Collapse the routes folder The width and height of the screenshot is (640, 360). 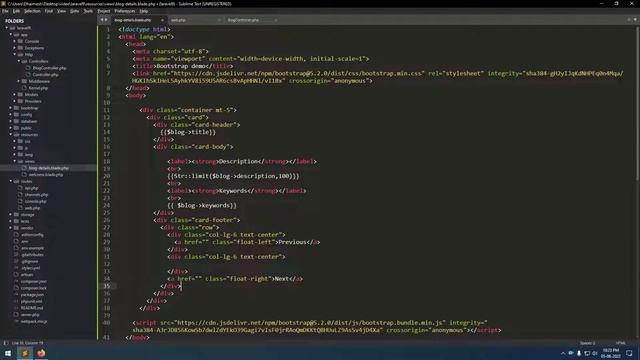click(x=11, y=181)
